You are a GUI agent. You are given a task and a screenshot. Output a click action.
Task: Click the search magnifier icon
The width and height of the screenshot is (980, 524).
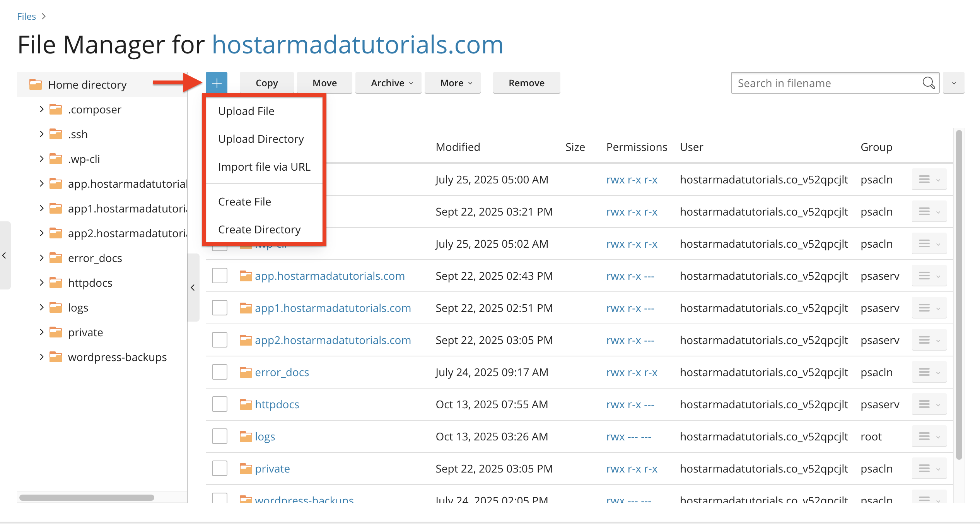(929, 83)
